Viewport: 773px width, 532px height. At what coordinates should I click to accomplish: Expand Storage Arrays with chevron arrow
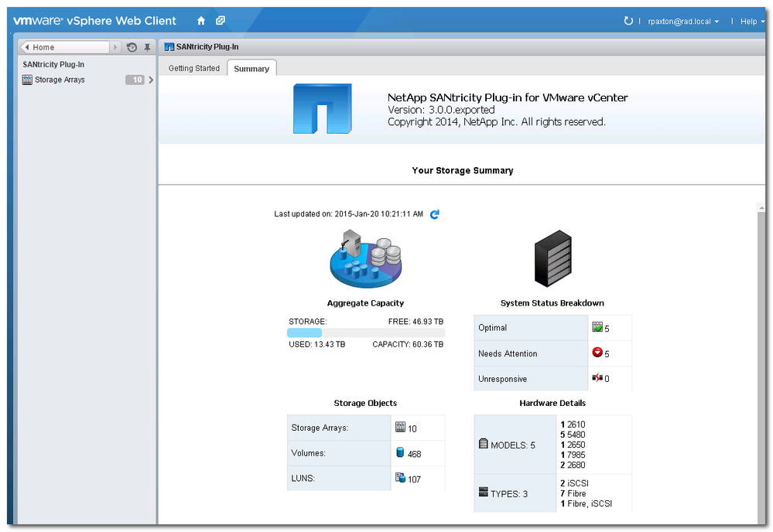(151, 80)
